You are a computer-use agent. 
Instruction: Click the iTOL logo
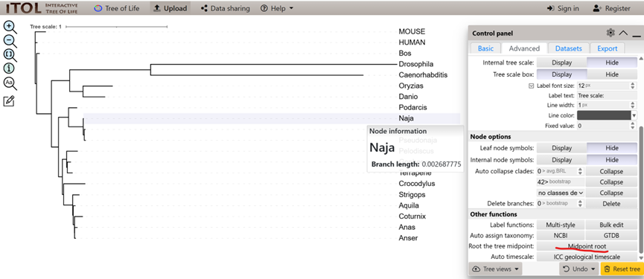41,7
